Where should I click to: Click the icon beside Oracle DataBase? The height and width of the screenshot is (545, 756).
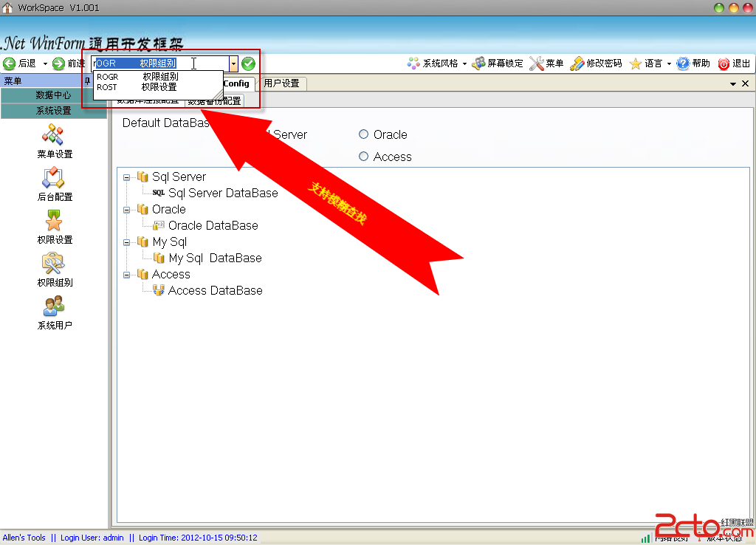pyautogui.click(x=159, y=225)
